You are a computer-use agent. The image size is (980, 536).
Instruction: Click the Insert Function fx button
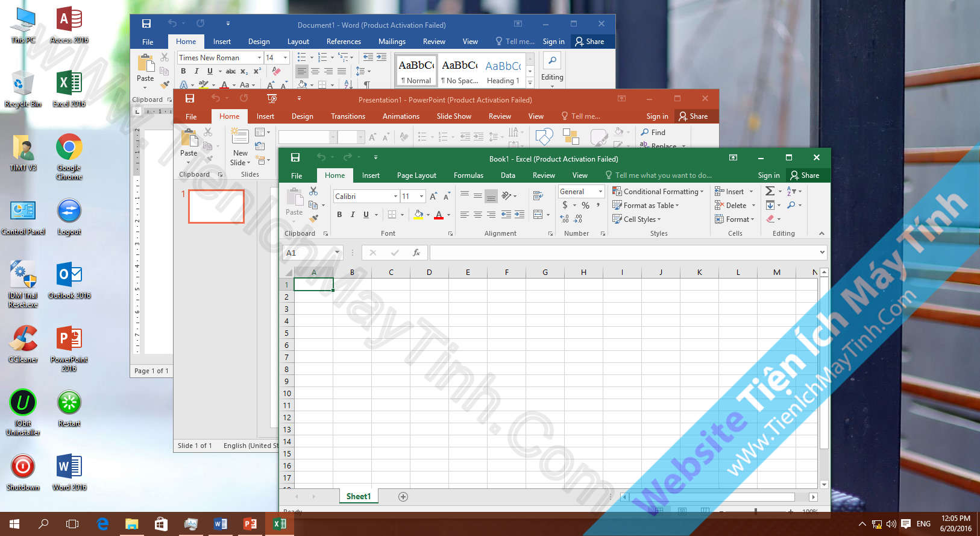[416, 253]
